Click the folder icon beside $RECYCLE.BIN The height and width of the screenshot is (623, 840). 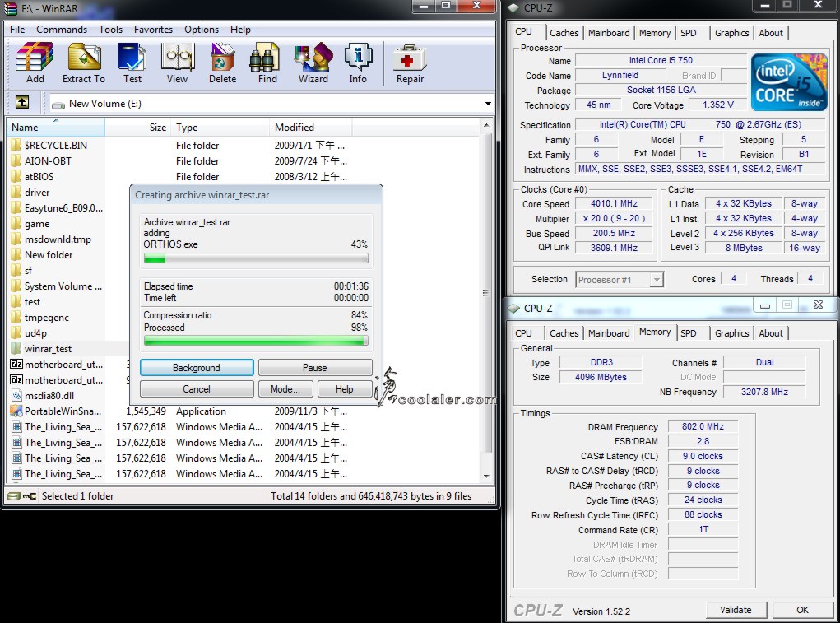tap(16, 145)
